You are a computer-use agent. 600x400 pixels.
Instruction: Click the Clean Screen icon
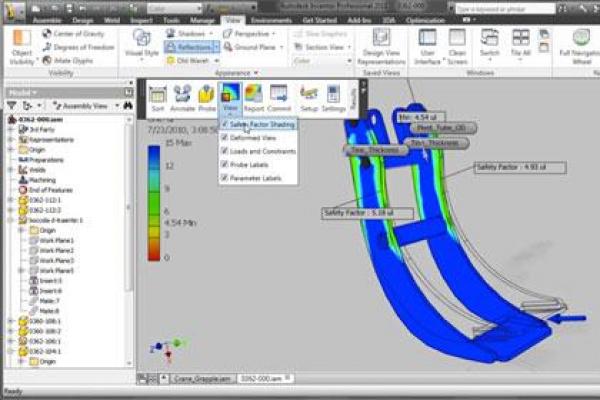tap(457, 46)
